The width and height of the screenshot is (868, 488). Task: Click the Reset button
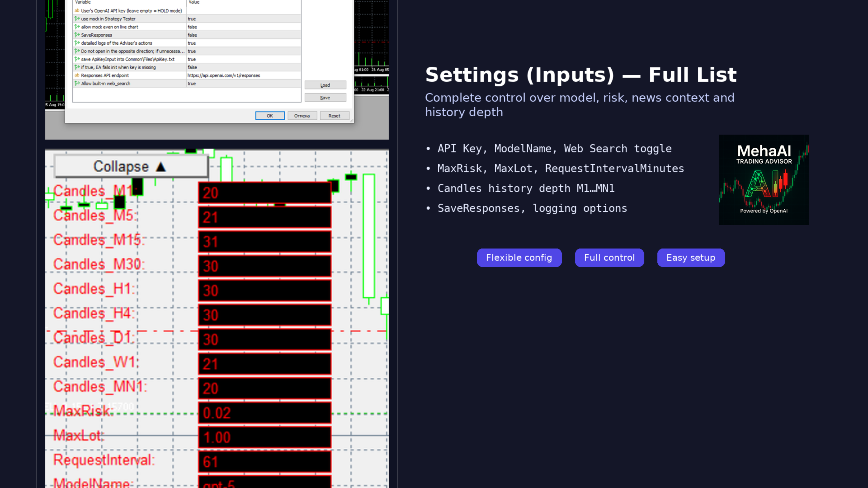click(335, 116)
